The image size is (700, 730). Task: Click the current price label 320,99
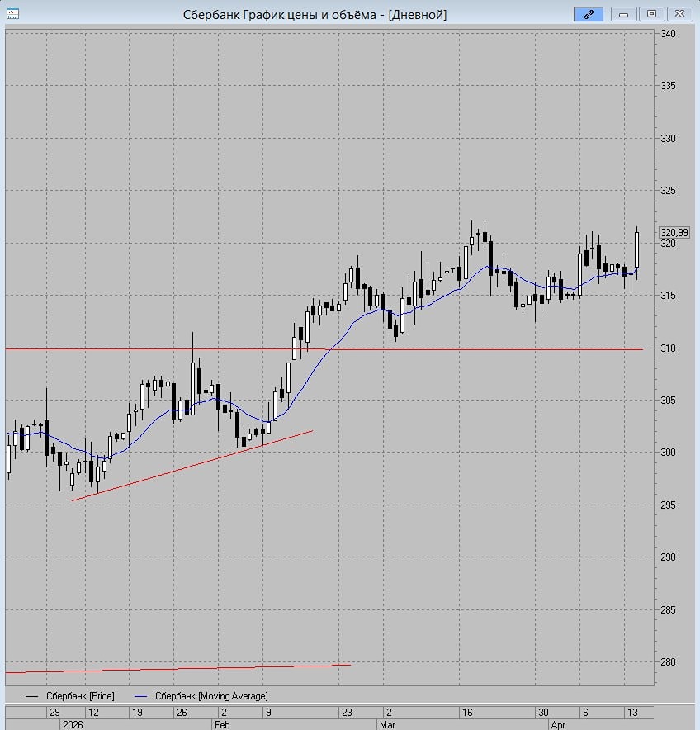(x=674, y=232)
